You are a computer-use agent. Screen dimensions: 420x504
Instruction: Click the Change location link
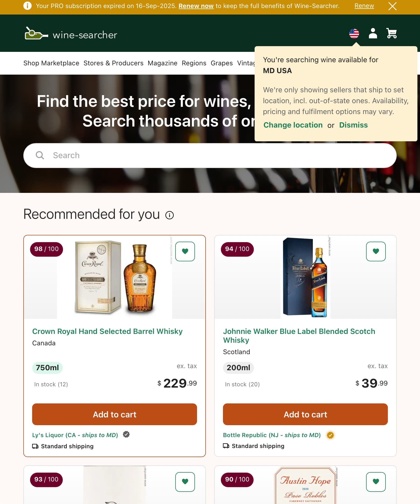click(x=293, y=125)
